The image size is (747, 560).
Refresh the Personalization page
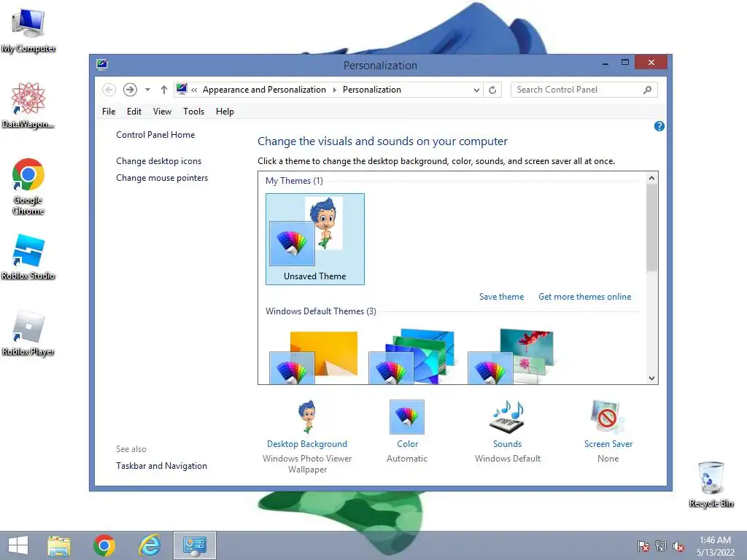[492, 90]
